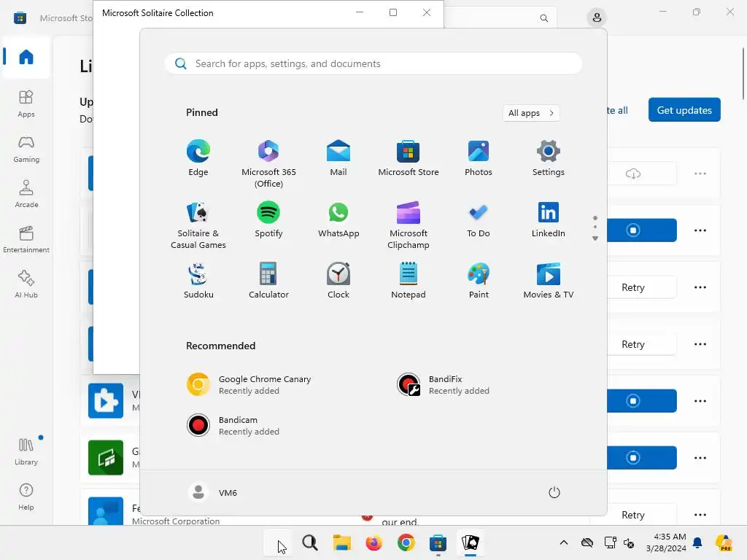Click Get updates in Microsoft Store
This screenshot has height=560, width=747.
pos(684,110)
